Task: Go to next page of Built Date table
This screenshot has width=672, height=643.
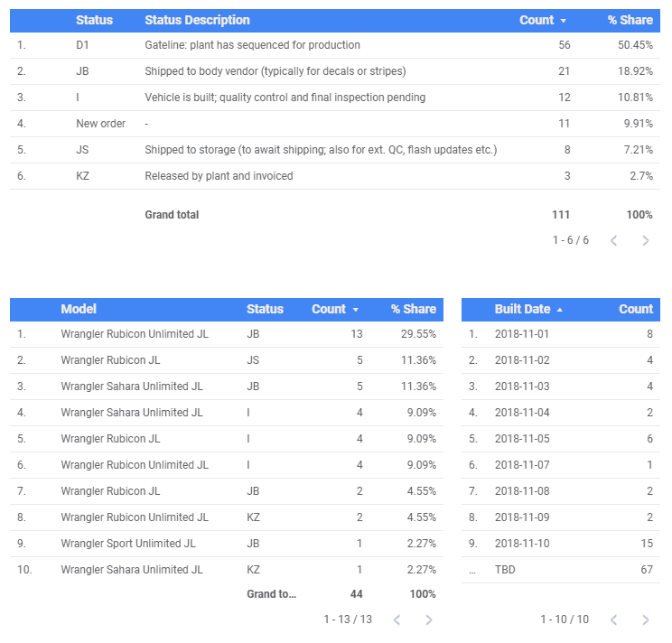Action: click(646, 620)
